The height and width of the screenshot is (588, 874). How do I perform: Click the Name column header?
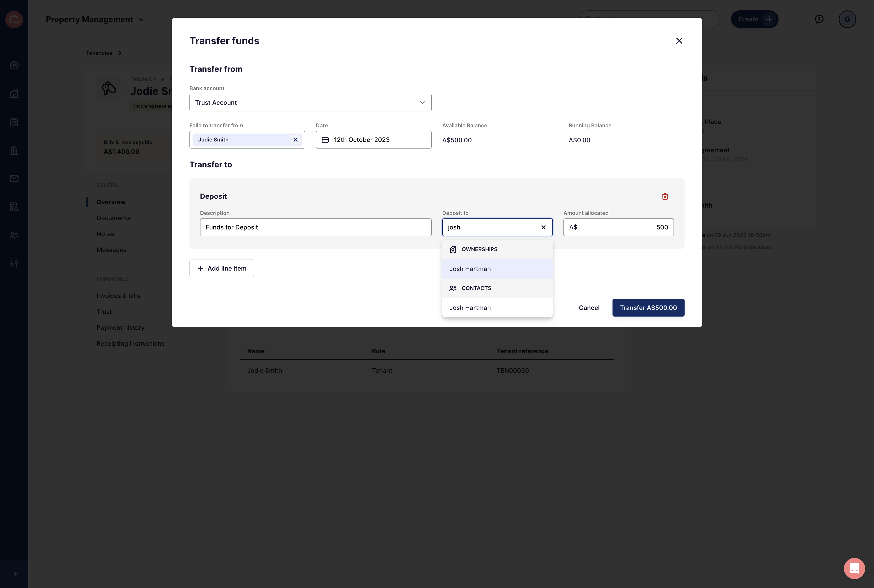point(256,351)
